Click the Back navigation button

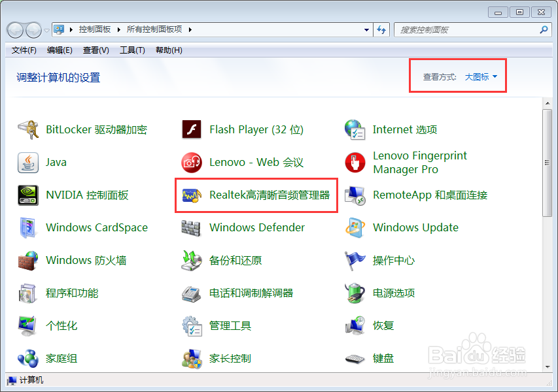point(15,30)
